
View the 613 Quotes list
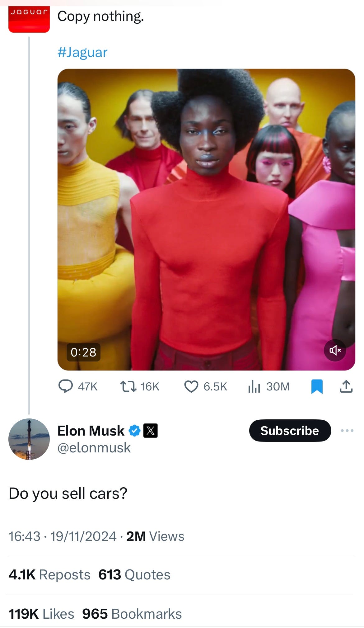coord(134,575)
